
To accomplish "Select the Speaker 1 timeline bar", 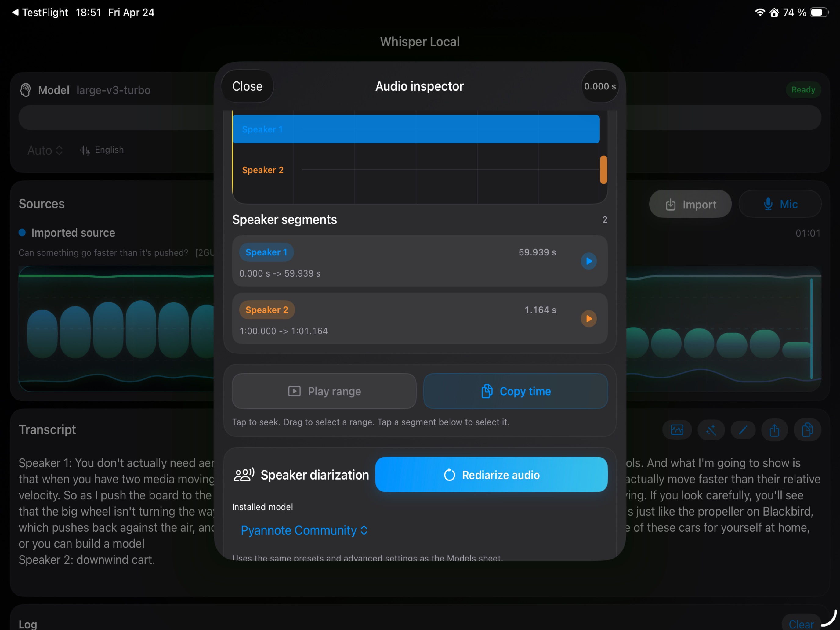I will point(416,129).
